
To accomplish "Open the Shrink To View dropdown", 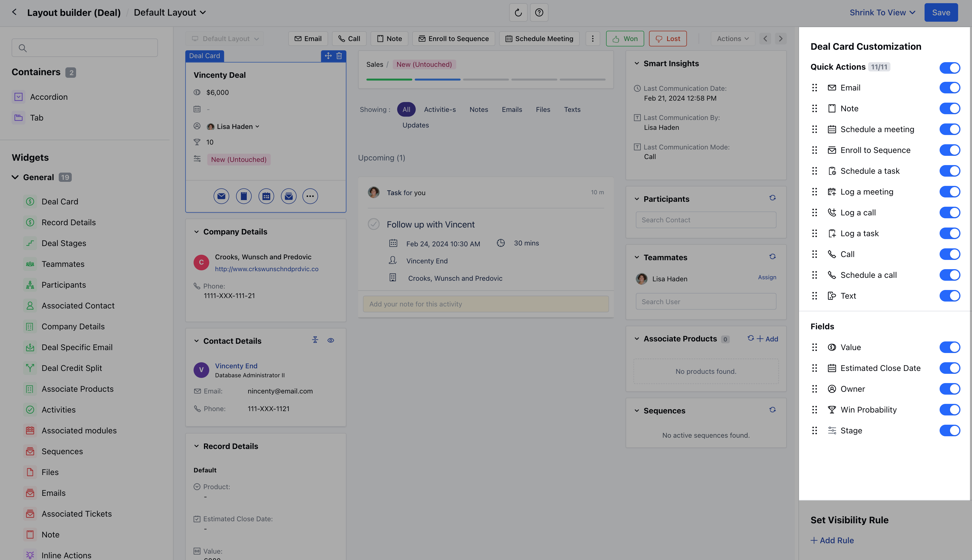I will [x=882, y=12].
